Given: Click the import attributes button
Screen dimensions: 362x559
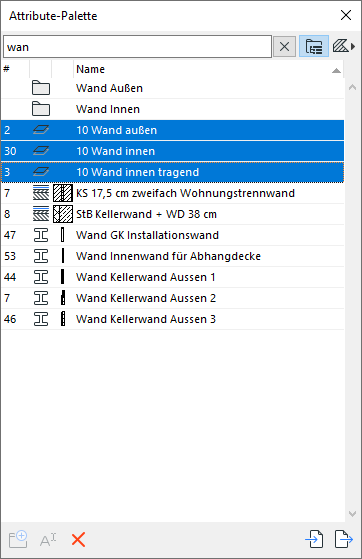Looking at the screenshot, I should 315,539.
